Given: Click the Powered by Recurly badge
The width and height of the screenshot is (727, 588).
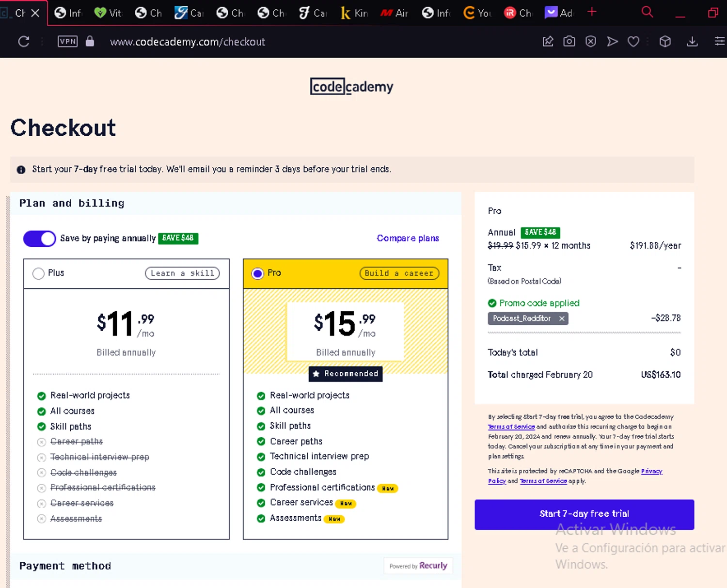Looking at the screenshot, I should coord(418,566).
